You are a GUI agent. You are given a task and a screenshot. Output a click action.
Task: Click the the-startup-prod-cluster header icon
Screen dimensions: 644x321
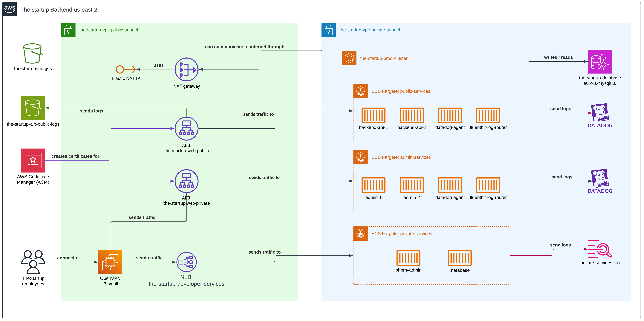point(349,58)
